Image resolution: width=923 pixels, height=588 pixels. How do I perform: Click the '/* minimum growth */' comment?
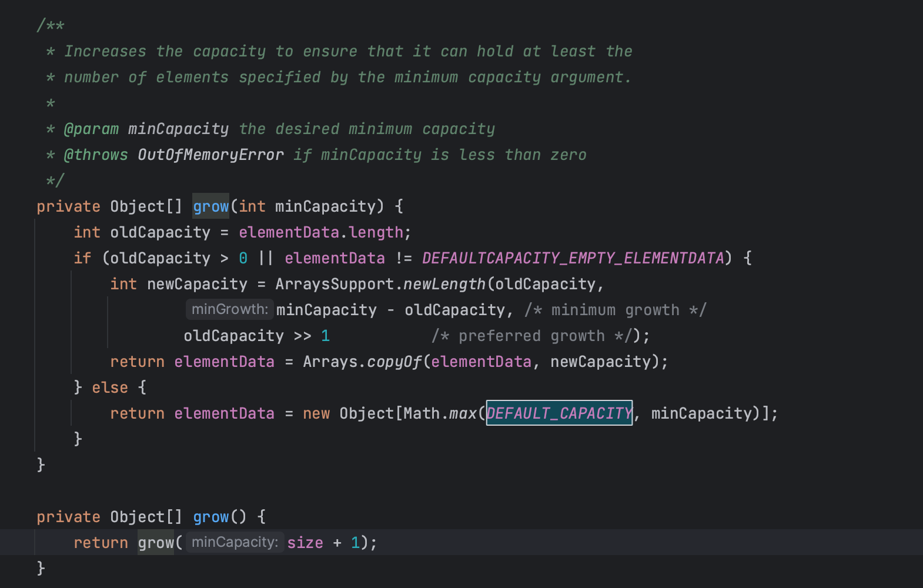[x=616, y=310]
